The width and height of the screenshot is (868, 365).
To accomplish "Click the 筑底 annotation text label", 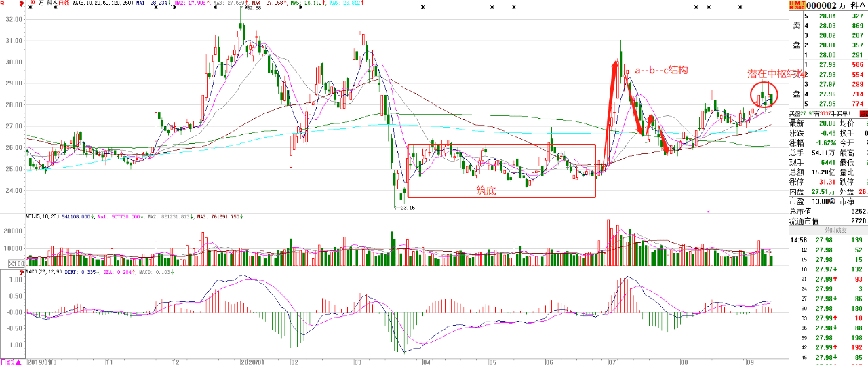I will pyautogui.click(x=486, y=191).
